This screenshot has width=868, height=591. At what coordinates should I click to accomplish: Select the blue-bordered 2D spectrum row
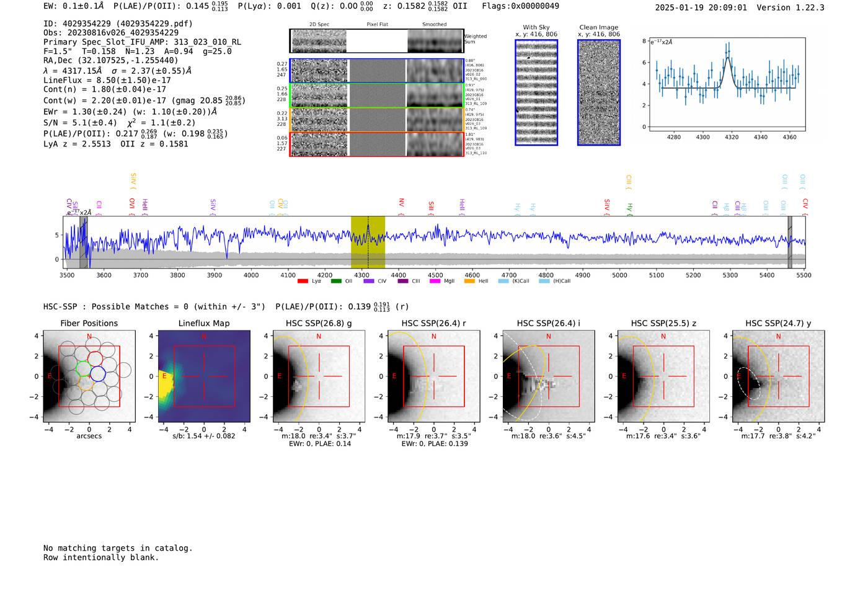[x=376, y=71]
